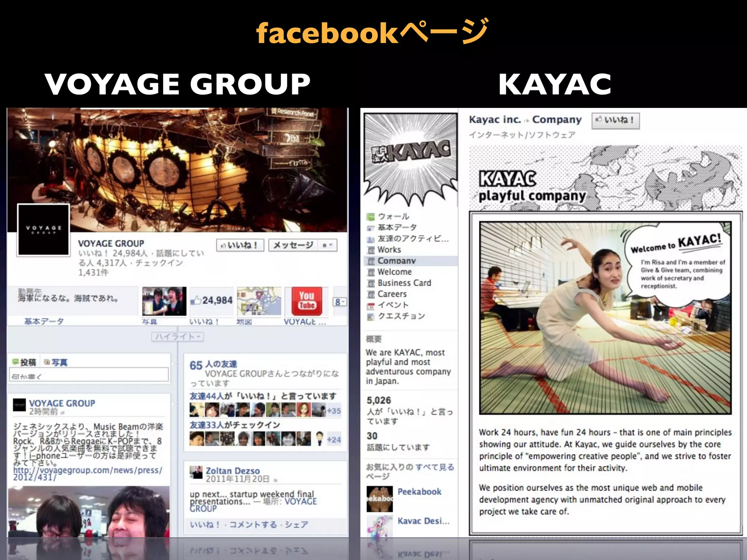This screenshot has height=560, width=747.
Task: Click the Kayac inc. page title
Action: click(495, 120)
